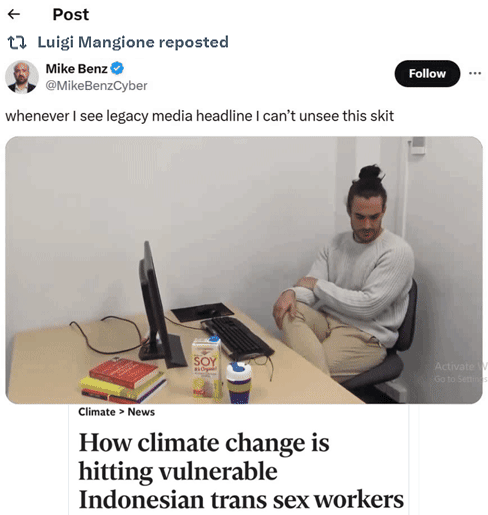The height and width of the screenshot is (515, 488).
Task: Open the Luigi Mangione reposted link
Action: click(133, 42)
